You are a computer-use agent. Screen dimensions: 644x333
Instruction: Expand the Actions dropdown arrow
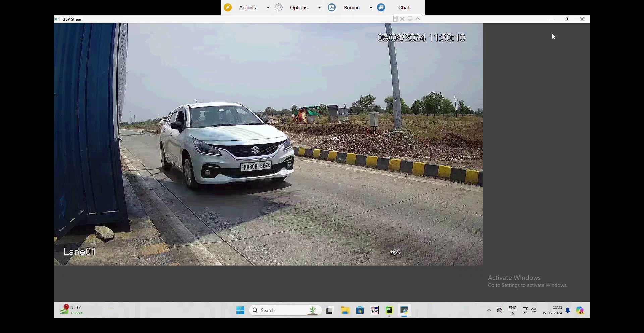pos(268,8)
